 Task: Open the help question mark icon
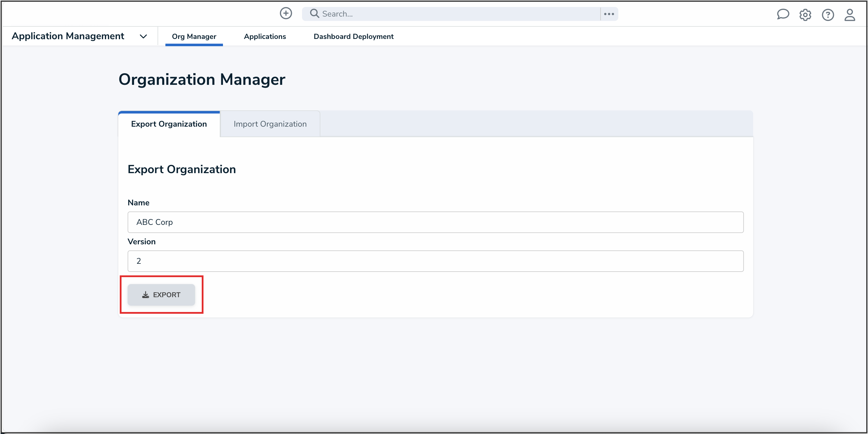(828, 15)
